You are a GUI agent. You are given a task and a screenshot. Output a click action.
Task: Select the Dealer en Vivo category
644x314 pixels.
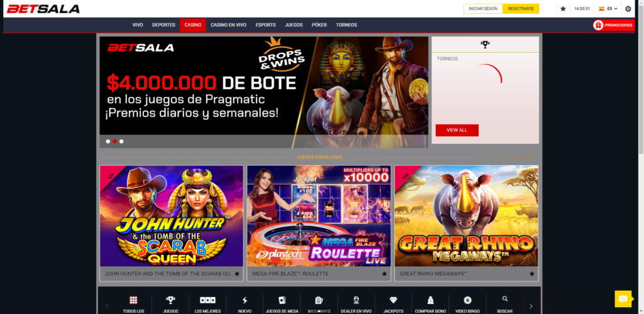click(x=356, y=304)
